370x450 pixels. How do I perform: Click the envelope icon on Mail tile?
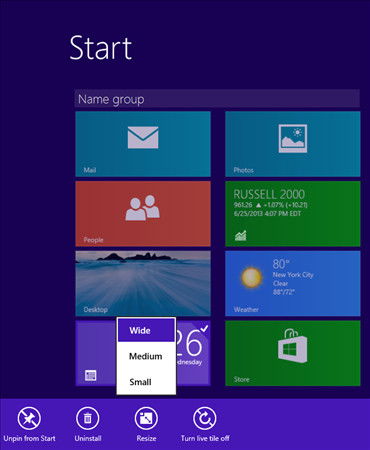tap(143, 137)
